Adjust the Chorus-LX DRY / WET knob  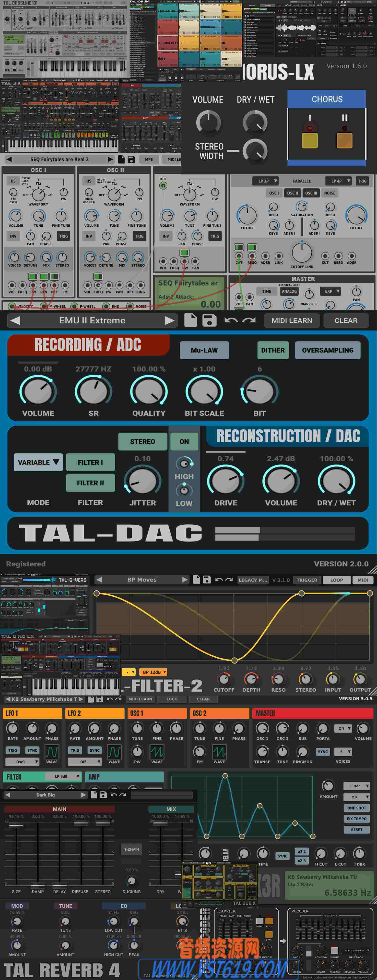pos(255,122)
